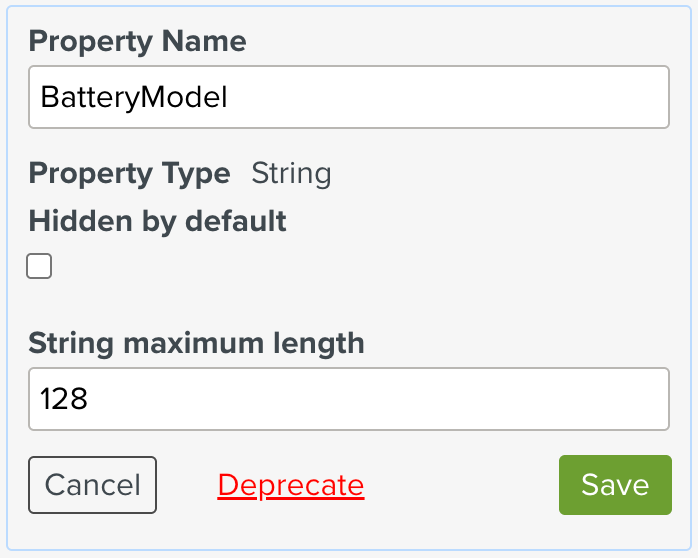The image size is (698, 558).
Task: Hit the green Save button
Action: [614, 485]
